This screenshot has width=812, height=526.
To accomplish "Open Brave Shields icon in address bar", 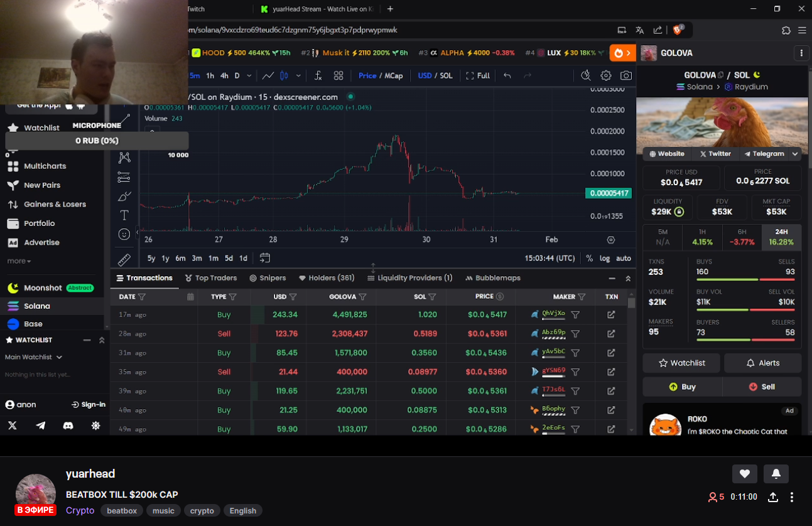I will (678, 30).
